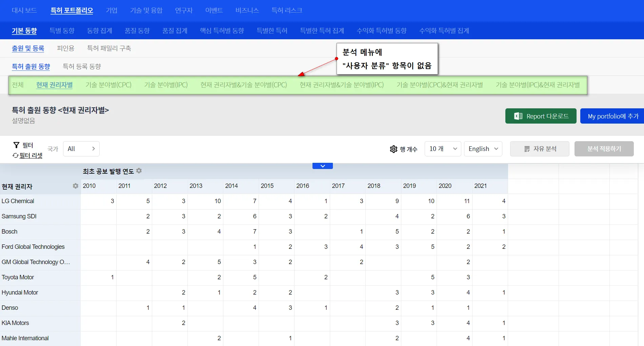The width and height of the screenshot is (644, 346).
Task: Click the gear icon beside 최초 공보 발행 연도
Action: tap(139, 171)
